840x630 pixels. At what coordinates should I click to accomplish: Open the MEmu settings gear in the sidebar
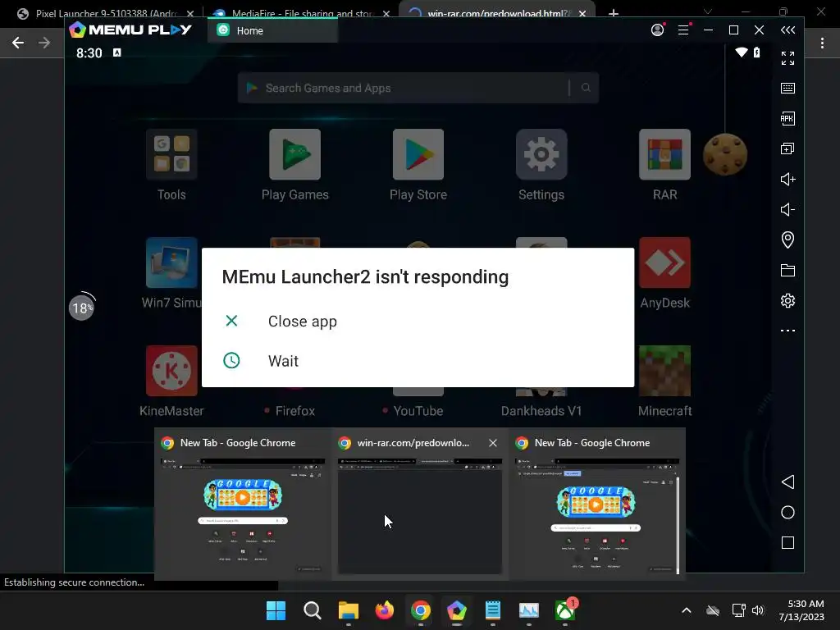click(x=787, y=300)
